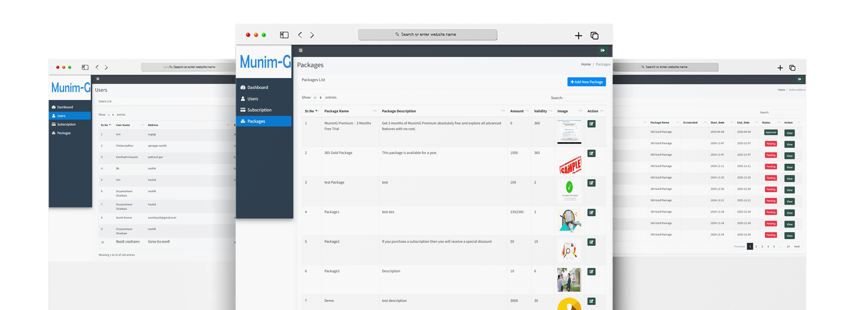Edit the 365 Gold Package row
This screenshot has height=310, width=868.
[x=591, y=154]
